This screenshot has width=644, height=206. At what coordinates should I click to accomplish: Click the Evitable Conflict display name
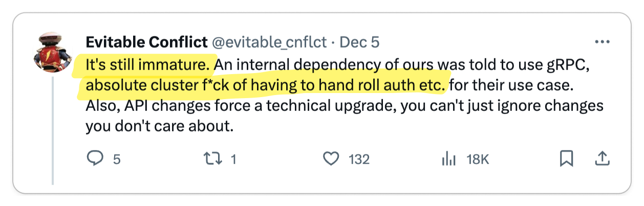coord(147,42)
